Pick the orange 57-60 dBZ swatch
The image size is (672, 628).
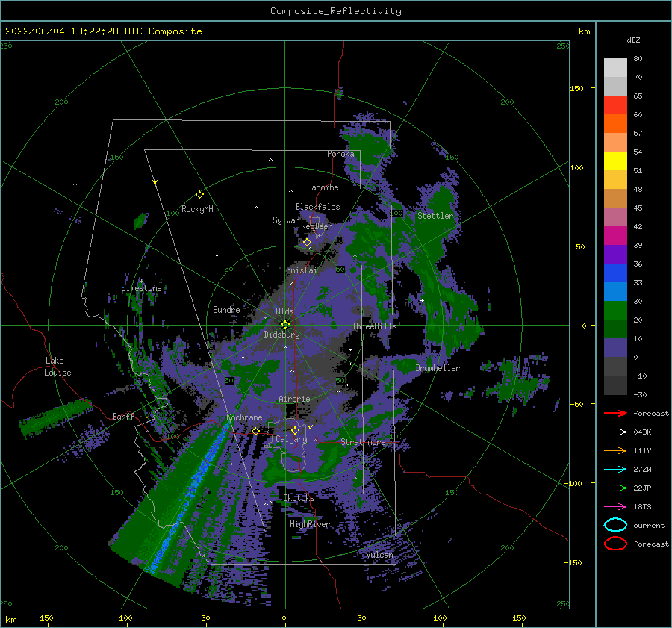615,123
